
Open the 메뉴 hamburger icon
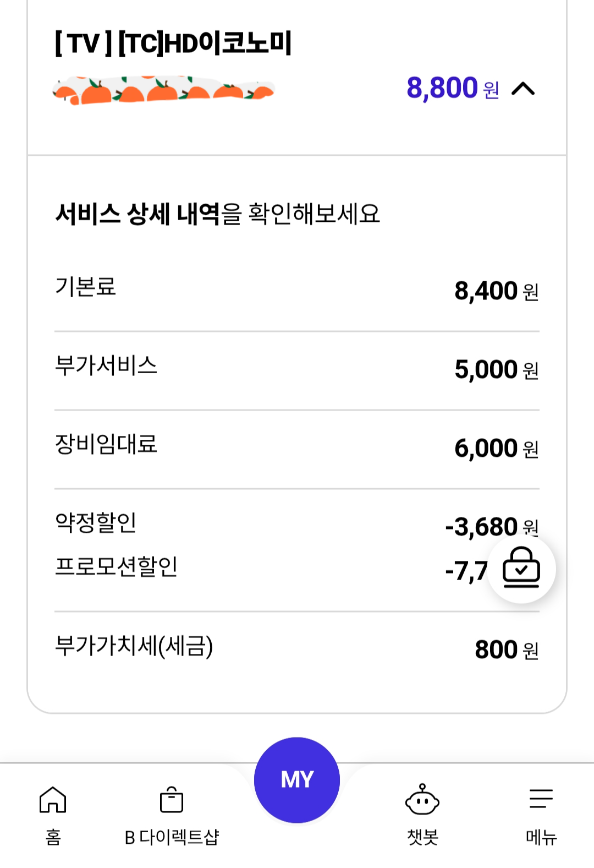541,799
